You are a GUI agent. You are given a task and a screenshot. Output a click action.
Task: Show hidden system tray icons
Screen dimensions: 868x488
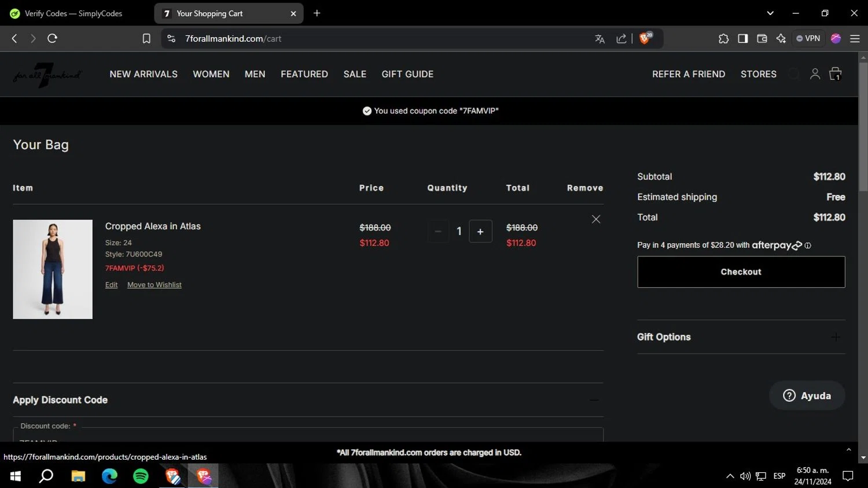[x=730, y=476]
